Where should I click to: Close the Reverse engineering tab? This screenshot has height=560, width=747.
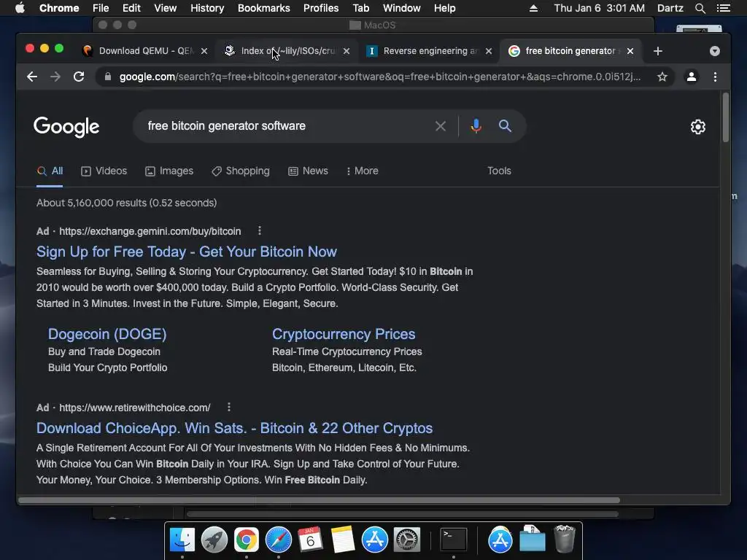click(x=488, y=51)
